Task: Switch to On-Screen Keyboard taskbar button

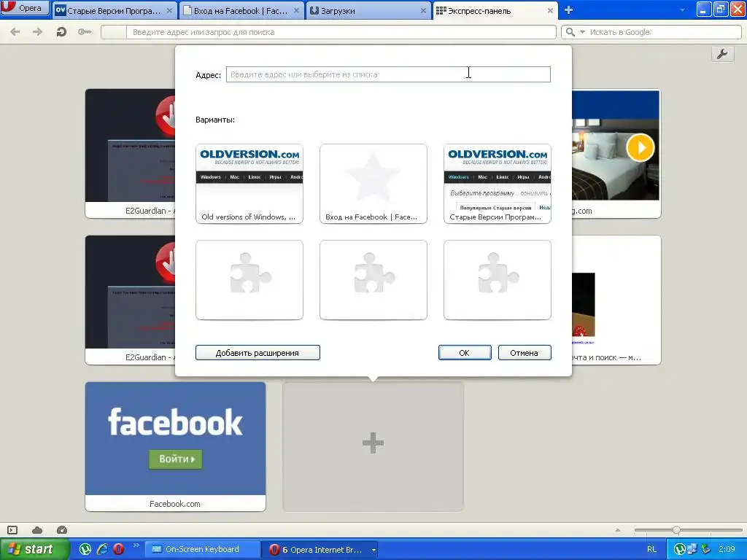Action: (x=202, y=550)
